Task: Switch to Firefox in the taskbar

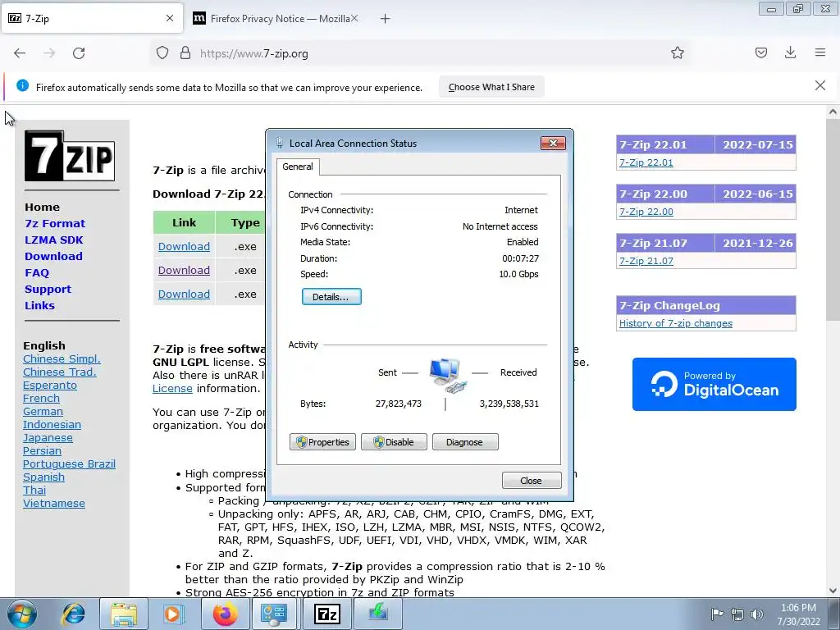Action: point(225,614)
